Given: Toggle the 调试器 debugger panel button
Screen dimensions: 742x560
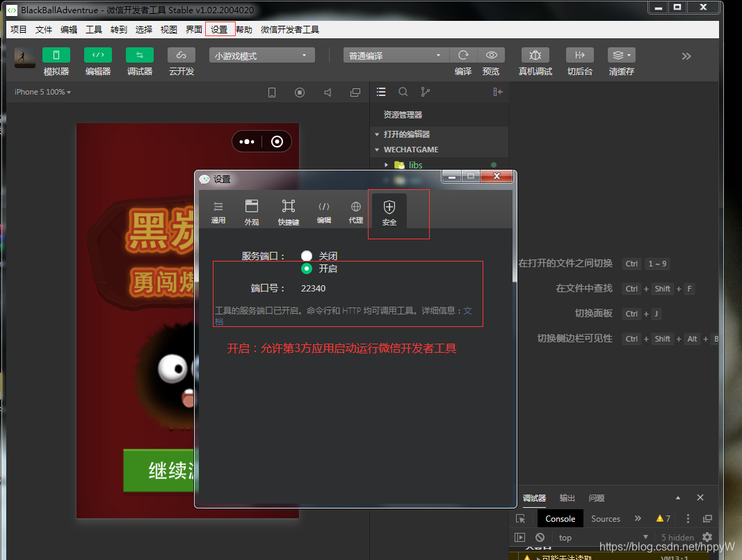Looking at the screenshot, I should [140, 55].
